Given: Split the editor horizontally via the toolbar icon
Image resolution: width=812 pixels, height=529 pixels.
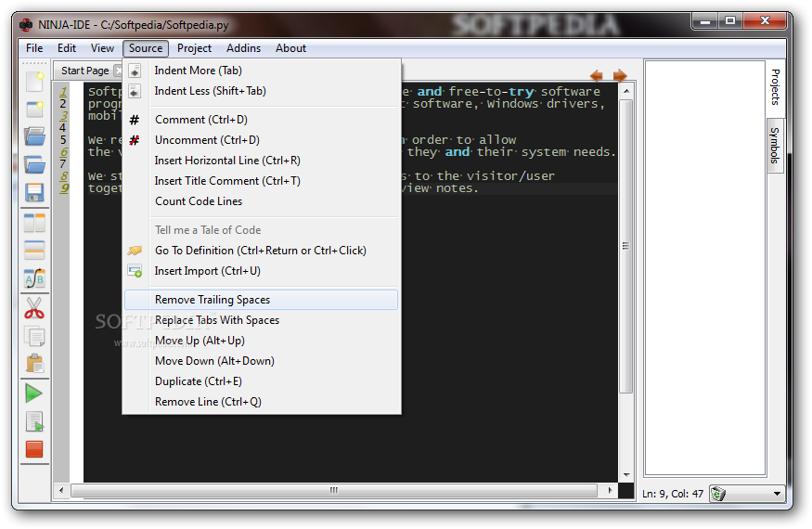Looking at the screenshot, I should pos(34,251).
